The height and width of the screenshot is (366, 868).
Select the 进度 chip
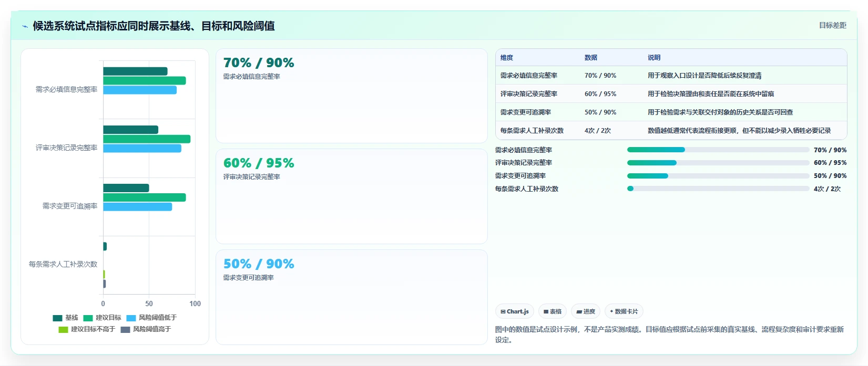pos(586,311)
